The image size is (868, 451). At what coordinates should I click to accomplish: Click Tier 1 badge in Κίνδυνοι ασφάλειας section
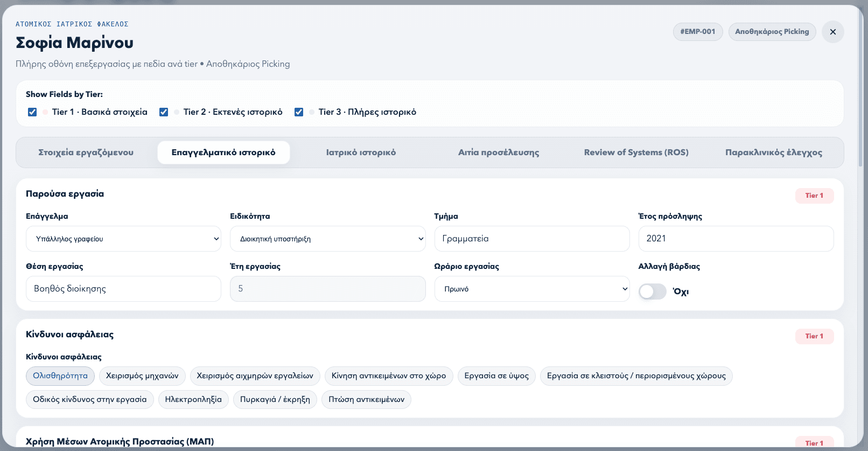click(x=814, y=336)
